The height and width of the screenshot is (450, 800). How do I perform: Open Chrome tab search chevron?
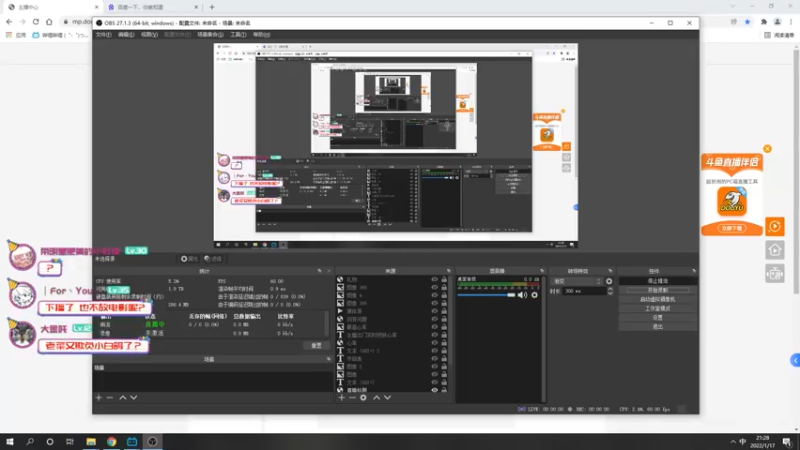733,7
